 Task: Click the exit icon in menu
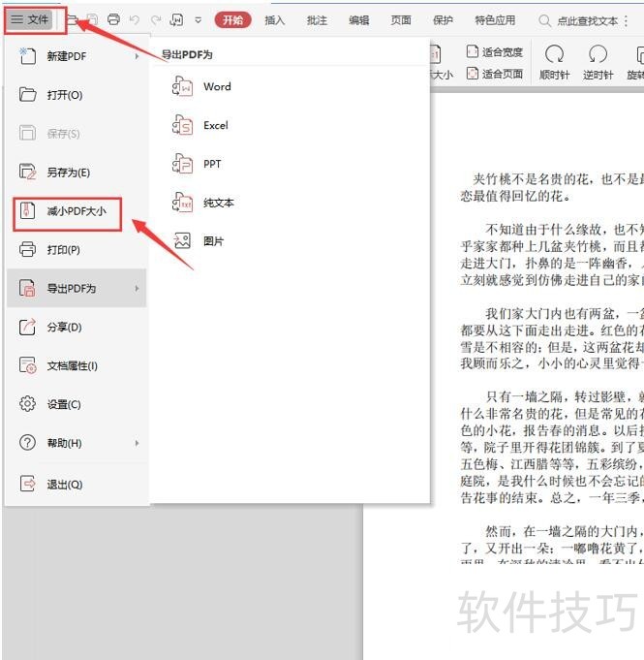pyautogui.click(x=27, y=484)
